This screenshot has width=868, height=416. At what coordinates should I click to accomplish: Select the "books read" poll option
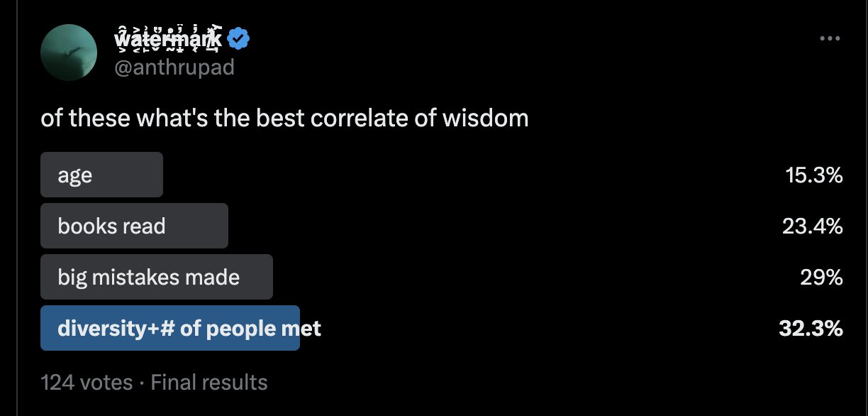111,226
